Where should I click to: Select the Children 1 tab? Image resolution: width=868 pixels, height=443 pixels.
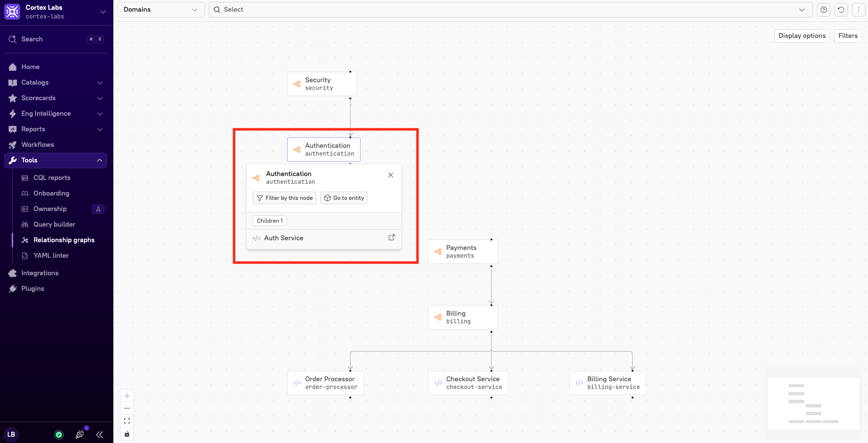(x=270, y=221)
